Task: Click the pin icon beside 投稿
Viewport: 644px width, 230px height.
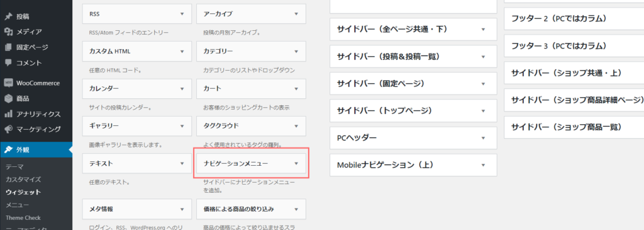Action: [x=8, y=16]
